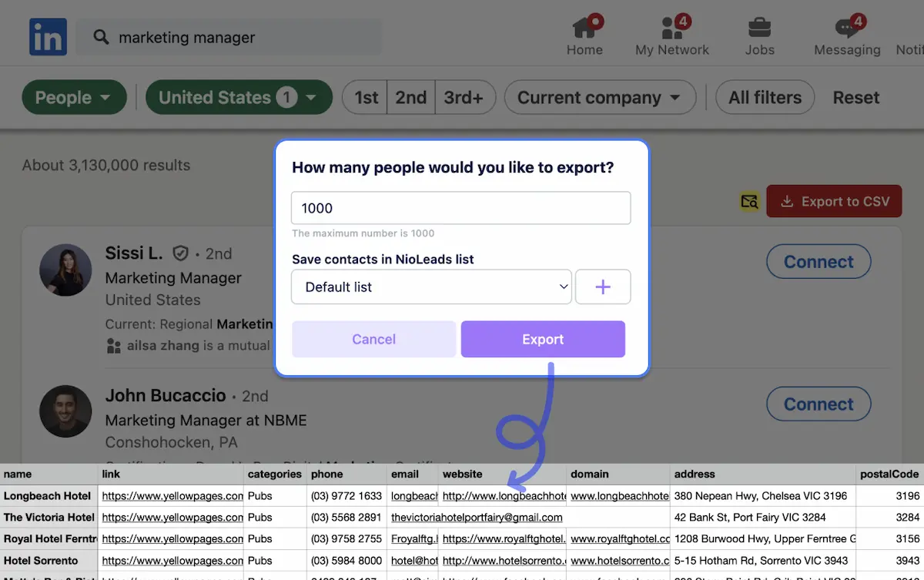Viewport: 924px width, 580px height.
Task: Open the Jobs briefcase icon
Action: [x=759, y=35]
